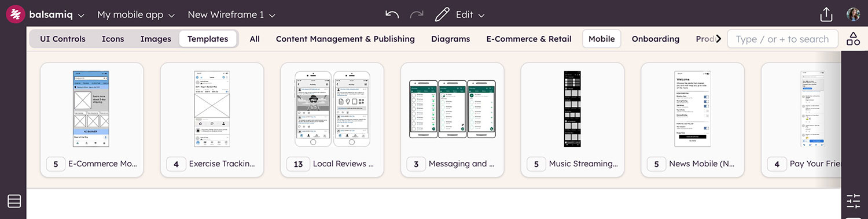
Task: Filter templates by Onboarding
Action: tap(655, 39)
